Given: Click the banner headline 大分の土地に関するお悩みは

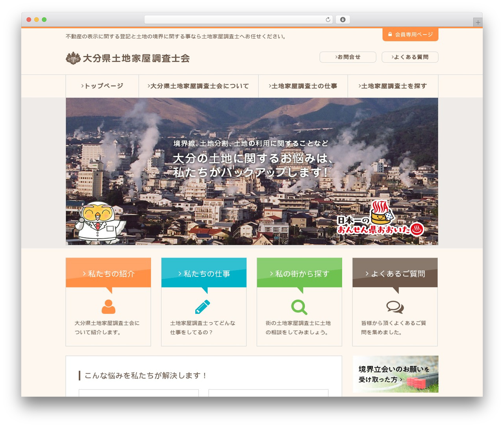Looking at the screenshot, I should 253,158.
